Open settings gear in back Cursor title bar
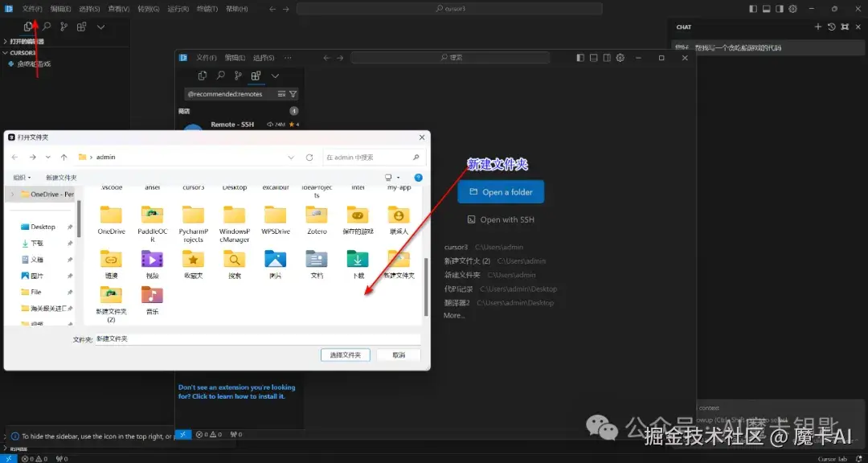868x463 pixels. click(792, 9)
